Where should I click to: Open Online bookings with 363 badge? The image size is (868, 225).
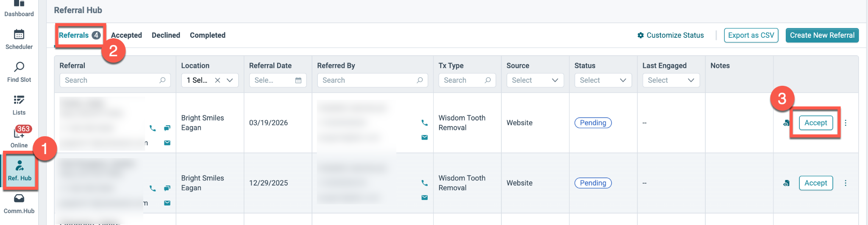(19, 132)
